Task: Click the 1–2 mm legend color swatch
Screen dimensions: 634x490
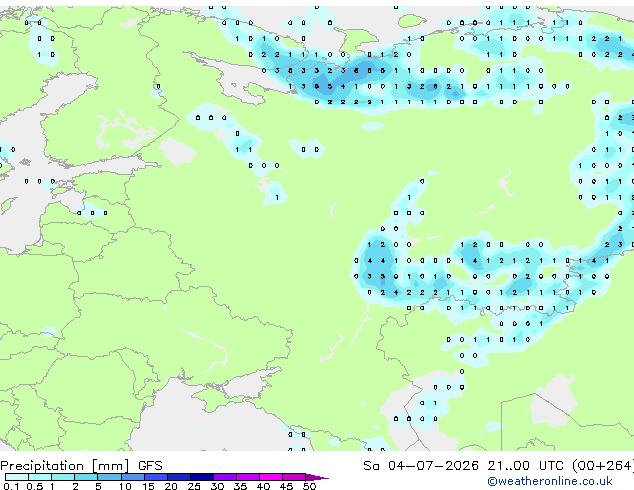Action: (63, 477)
